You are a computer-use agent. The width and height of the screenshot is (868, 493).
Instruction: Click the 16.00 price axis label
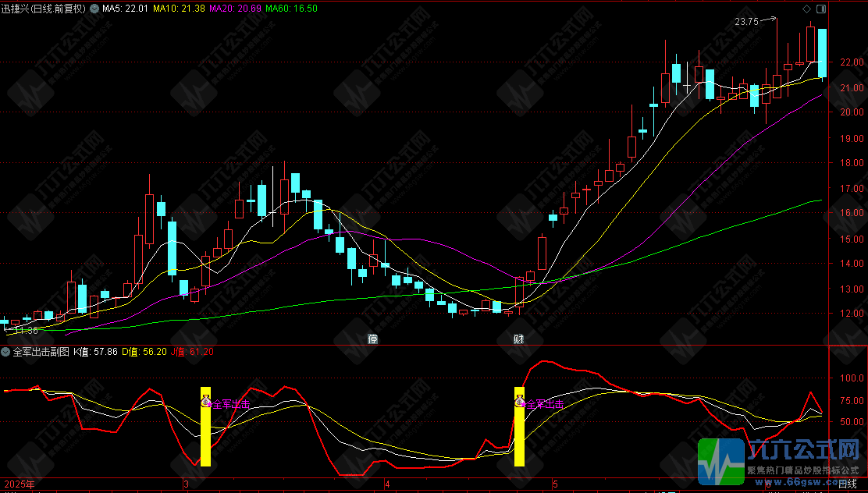[852, 212]
